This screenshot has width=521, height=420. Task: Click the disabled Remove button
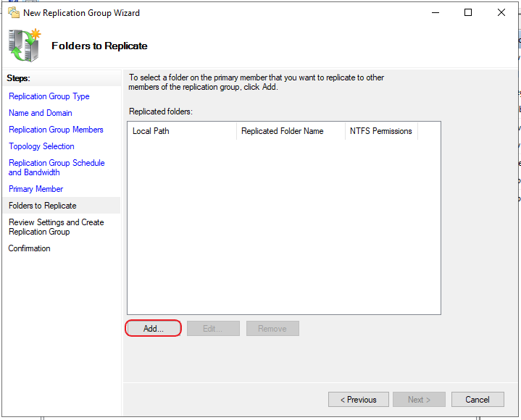(x=272, y=328)
